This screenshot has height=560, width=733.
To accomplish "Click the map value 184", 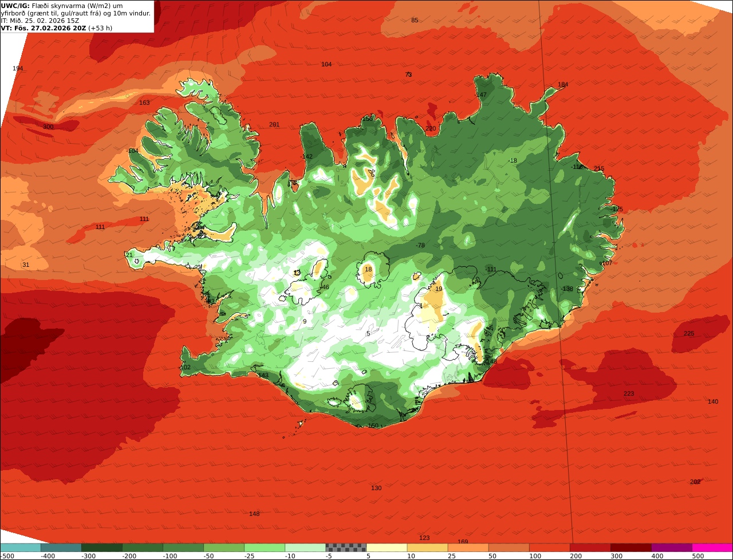I will 563,84.
